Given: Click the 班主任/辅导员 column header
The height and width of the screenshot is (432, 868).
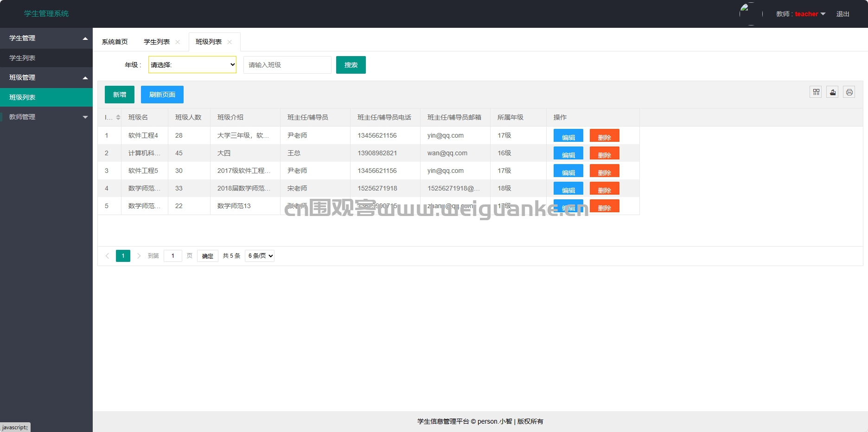Looking at the screenshot, I should (315, 117).
